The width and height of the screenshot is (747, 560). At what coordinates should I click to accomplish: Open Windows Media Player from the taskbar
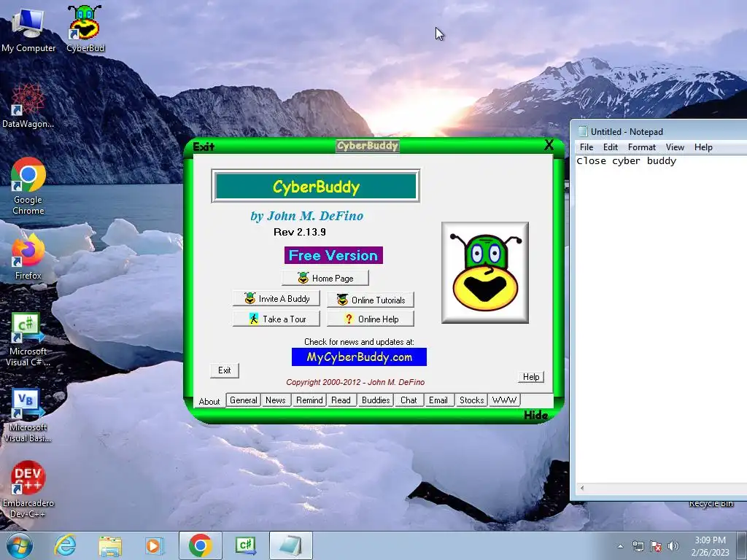point(154,545)
